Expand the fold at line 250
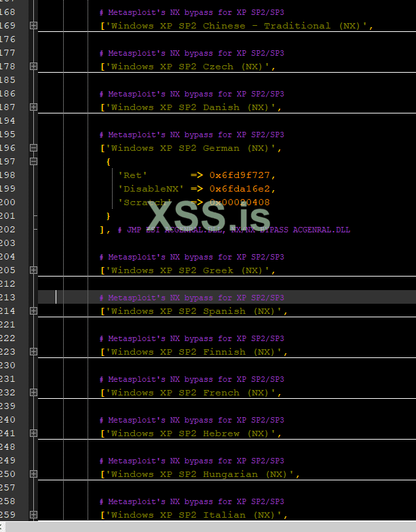The image size is (416, 532). pos(33,474)
